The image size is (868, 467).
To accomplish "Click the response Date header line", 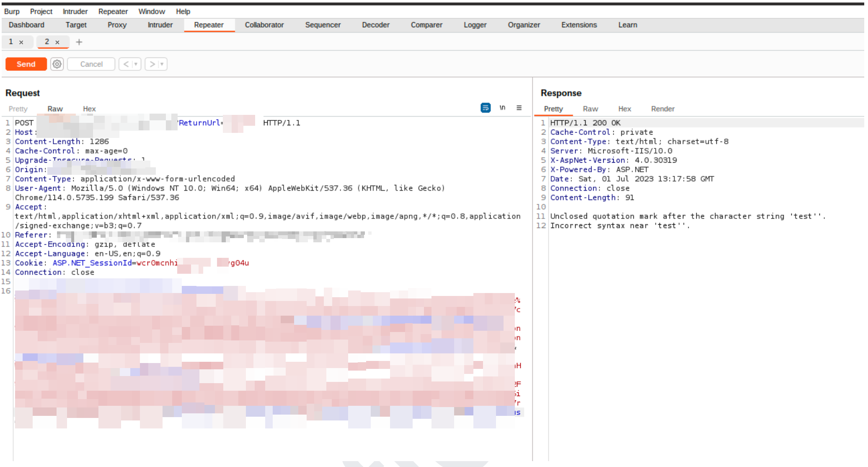I will (x=632, y=179).
